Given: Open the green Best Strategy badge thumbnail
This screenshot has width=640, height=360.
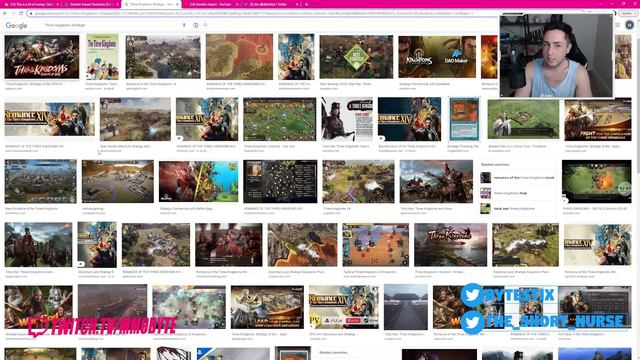Looking at the screenshot, I should point(356,57).
